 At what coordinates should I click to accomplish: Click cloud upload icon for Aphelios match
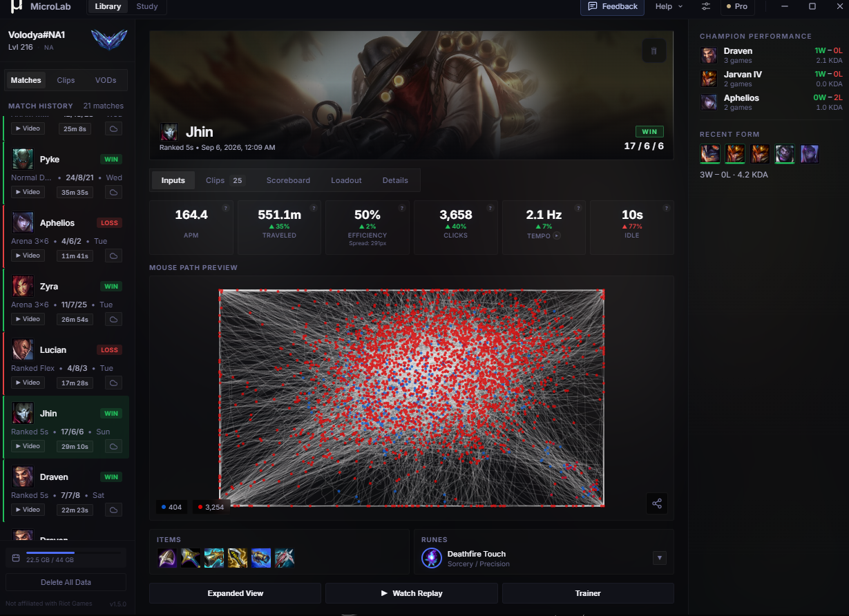113,256
